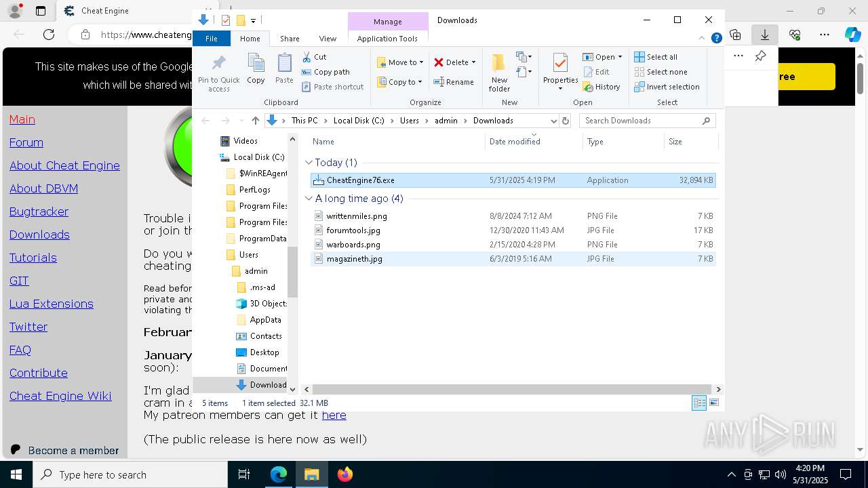Sort by Date modified column
Screen dimensions: 868x488
(x=534, y=142)
